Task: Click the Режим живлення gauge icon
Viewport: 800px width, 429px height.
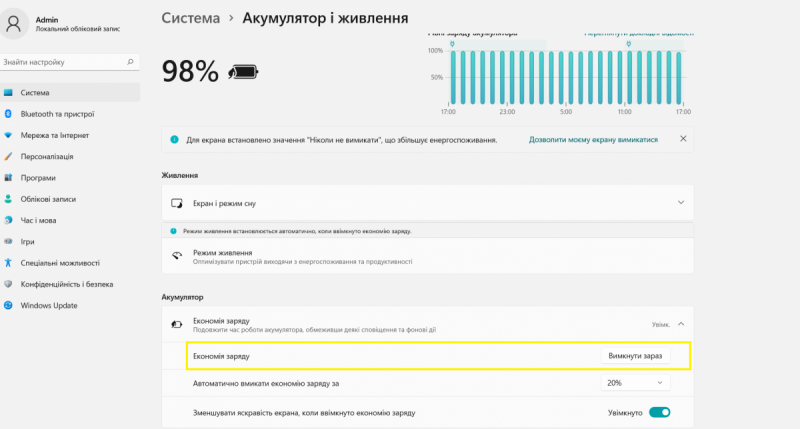Action: click(x=177, y=256)
